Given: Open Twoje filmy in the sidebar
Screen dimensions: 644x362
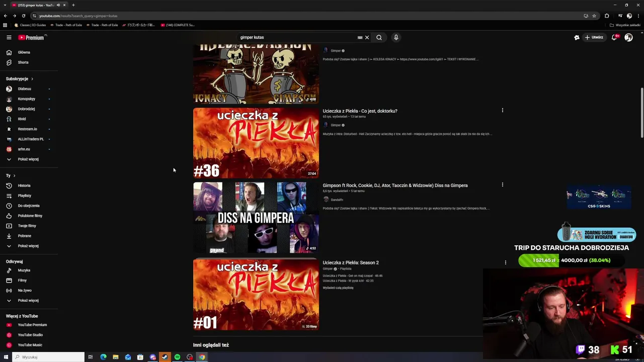Looking at the screenshot, I should 27,226.
